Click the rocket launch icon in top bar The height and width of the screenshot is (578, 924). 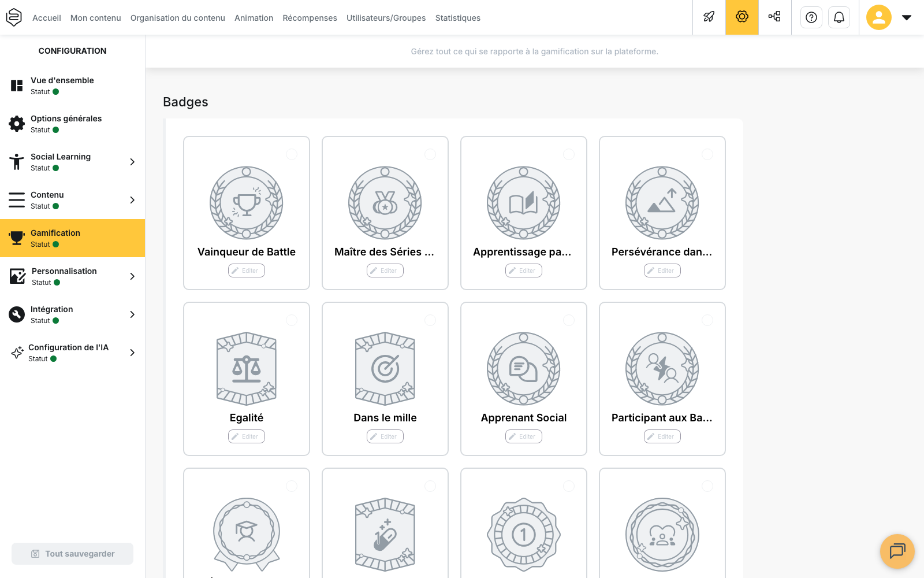[x=709, y=17]
